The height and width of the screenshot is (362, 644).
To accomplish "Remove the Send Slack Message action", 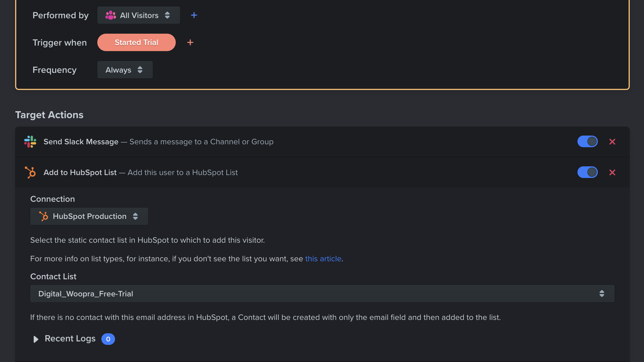I will 612,142.
